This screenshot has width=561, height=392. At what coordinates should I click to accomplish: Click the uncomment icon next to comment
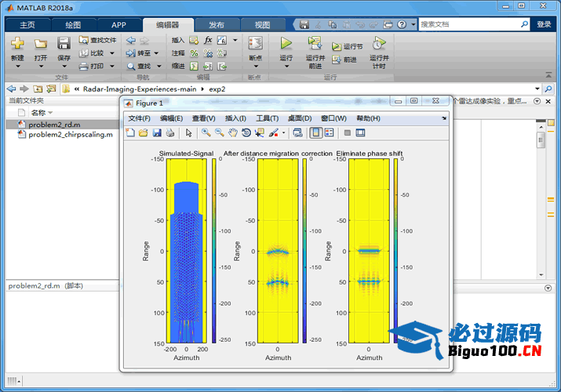(x=208, y=53)
